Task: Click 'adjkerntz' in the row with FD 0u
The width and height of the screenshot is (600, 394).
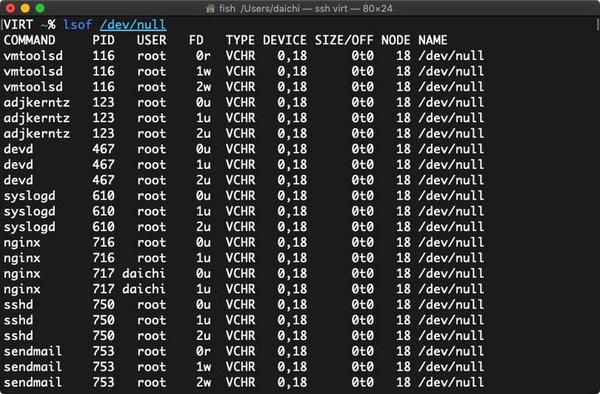Action: point(37,103)
